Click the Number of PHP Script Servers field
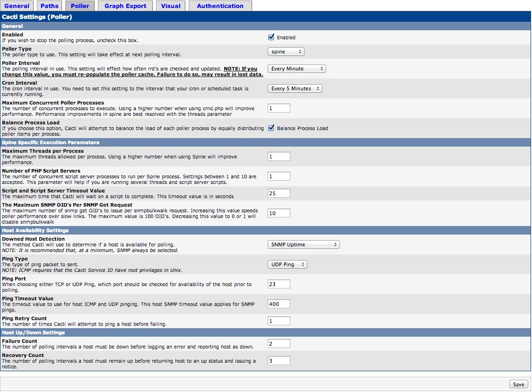Screen dimensions: 532x392 click(x=279, y=176)
